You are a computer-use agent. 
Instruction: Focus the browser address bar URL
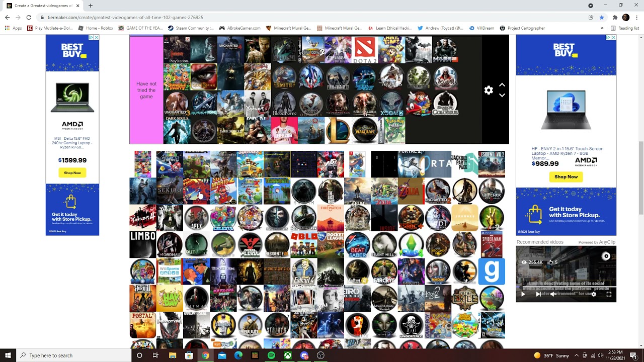click(x=125, y=17)
